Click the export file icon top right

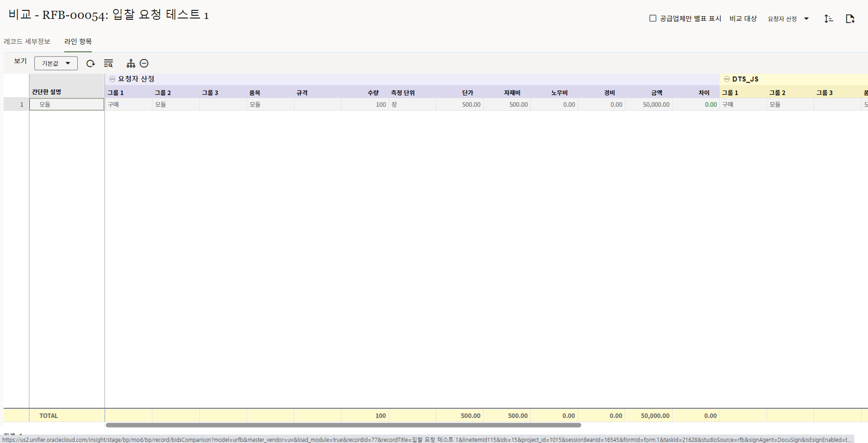850,19
